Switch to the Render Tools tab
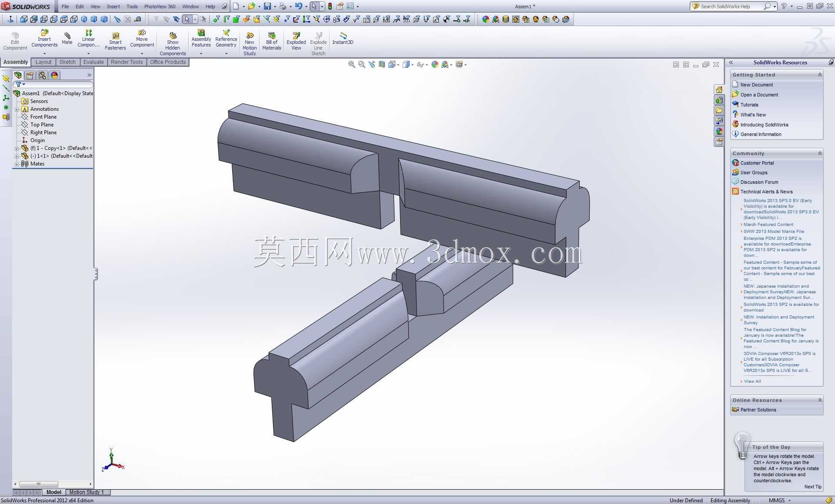 click(127, 62)
